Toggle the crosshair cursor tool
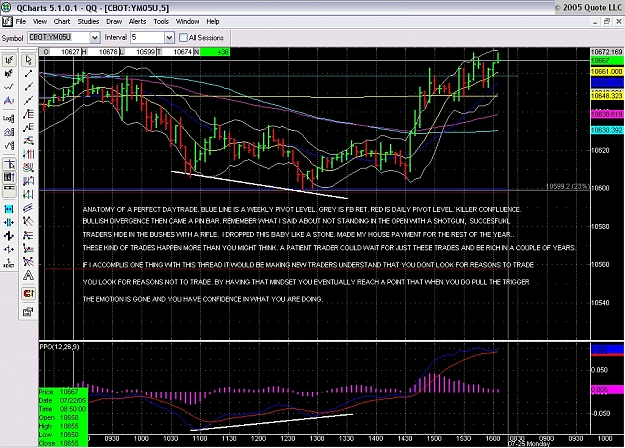The height and width of the screenshot is (448, 625). tap(9, 164)
